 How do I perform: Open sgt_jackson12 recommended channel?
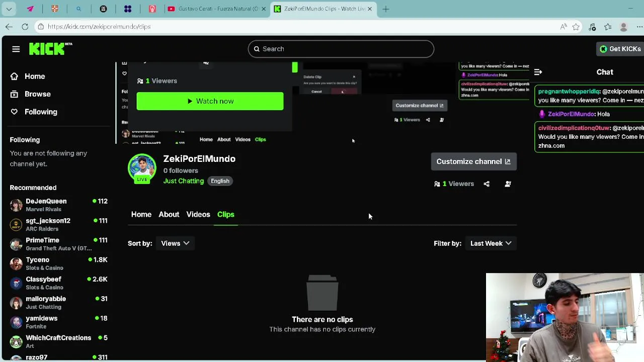pos(58,224)
